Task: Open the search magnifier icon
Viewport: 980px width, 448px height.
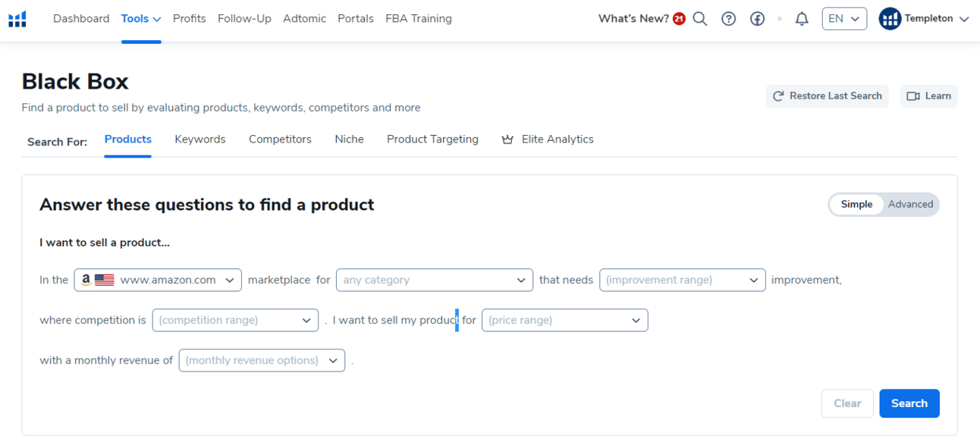Action: point(700,19)
